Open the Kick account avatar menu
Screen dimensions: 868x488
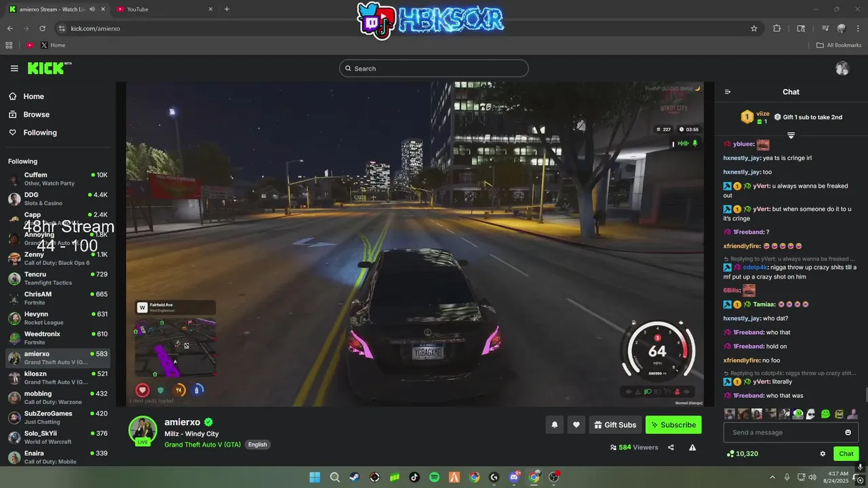point(842,68)
